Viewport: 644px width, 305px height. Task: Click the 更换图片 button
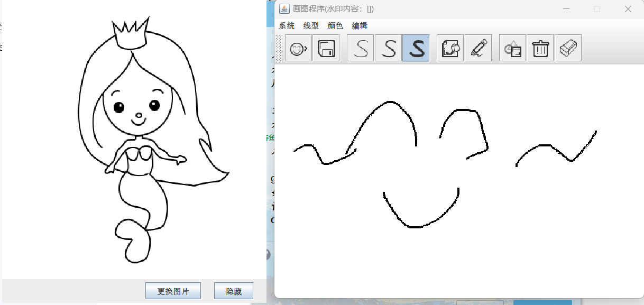coord(173,290)
